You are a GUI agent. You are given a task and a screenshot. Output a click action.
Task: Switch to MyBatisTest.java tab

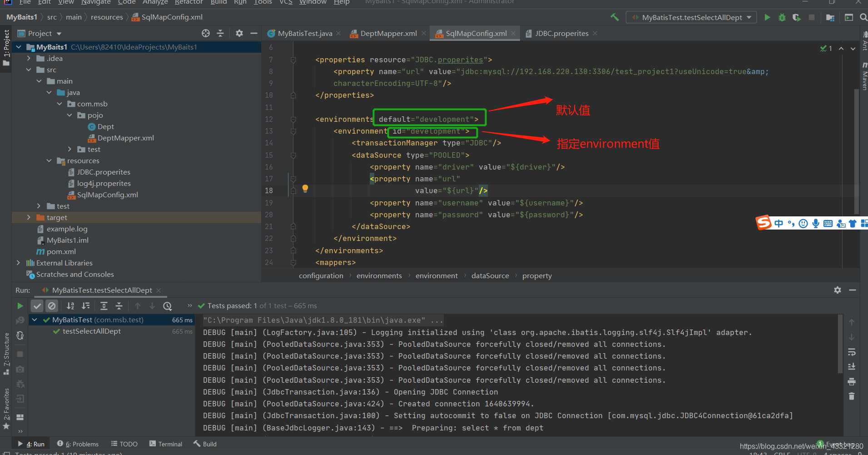point(304,33)
